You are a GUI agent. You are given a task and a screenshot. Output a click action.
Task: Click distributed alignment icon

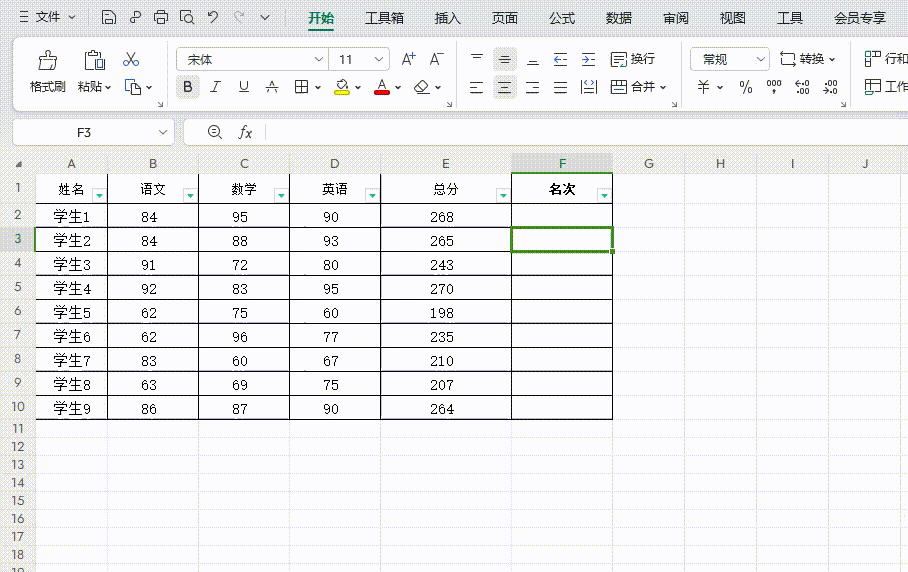click(x=588, y=87)
